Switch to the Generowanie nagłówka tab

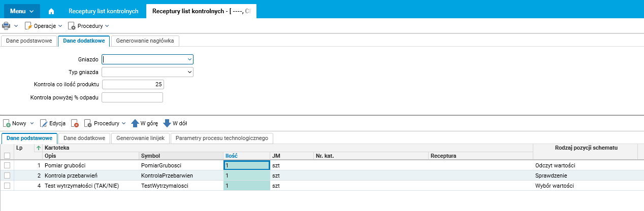(145, 41)
